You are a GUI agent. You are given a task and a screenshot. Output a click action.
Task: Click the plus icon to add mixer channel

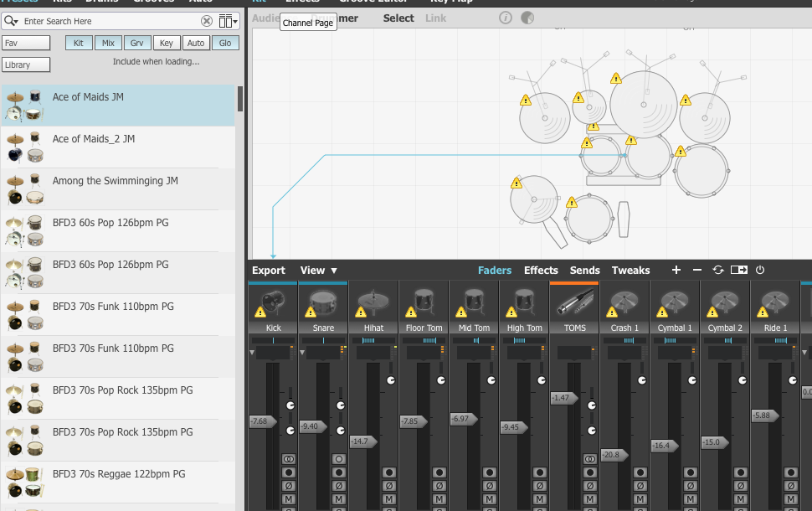[676, 270]
